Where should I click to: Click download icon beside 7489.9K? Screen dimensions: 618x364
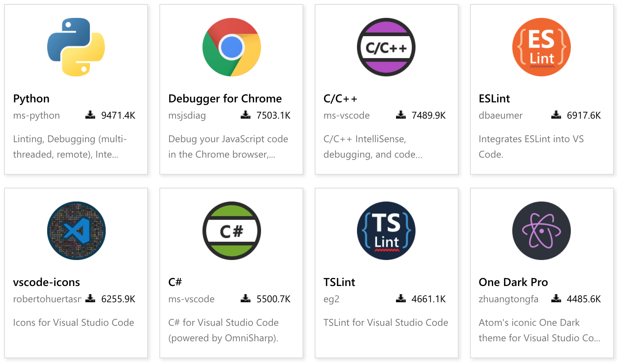coord(401,115)
